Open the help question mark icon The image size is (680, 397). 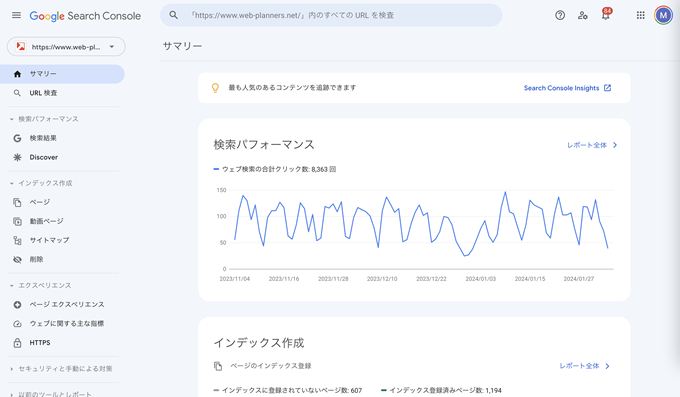[x=560, y=16]
